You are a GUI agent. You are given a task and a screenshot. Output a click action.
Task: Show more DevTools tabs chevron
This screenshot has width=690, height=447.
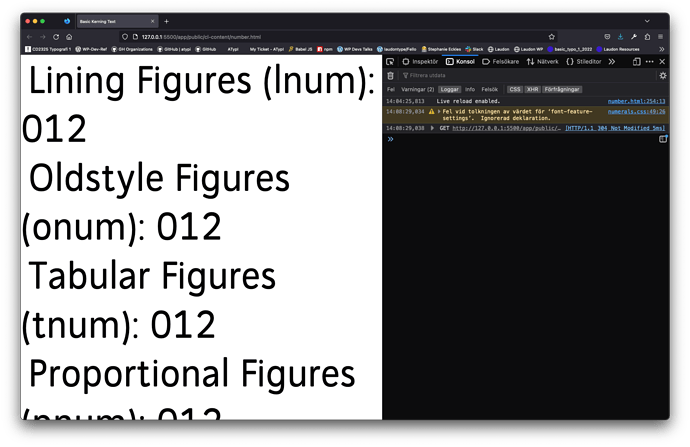(610, 62)
